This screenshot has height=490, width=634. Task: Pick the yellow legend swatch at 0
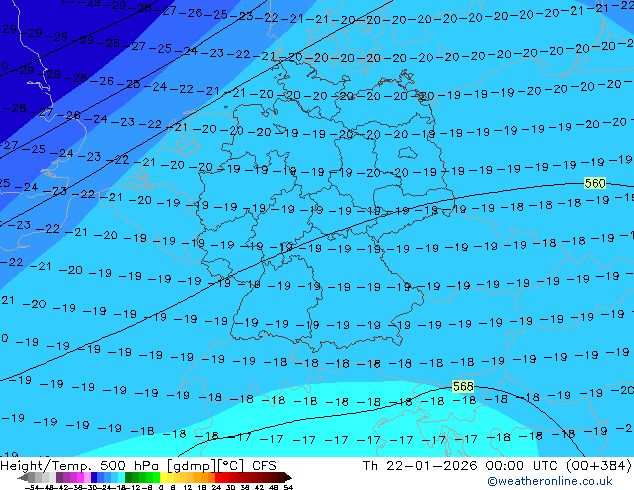163,477
